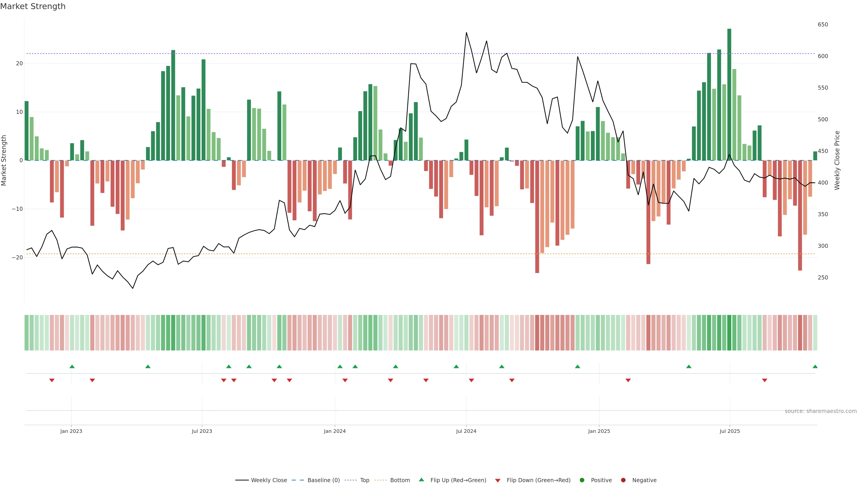Click source: sharemaestro.com text
868x488 pixels.
821,411
